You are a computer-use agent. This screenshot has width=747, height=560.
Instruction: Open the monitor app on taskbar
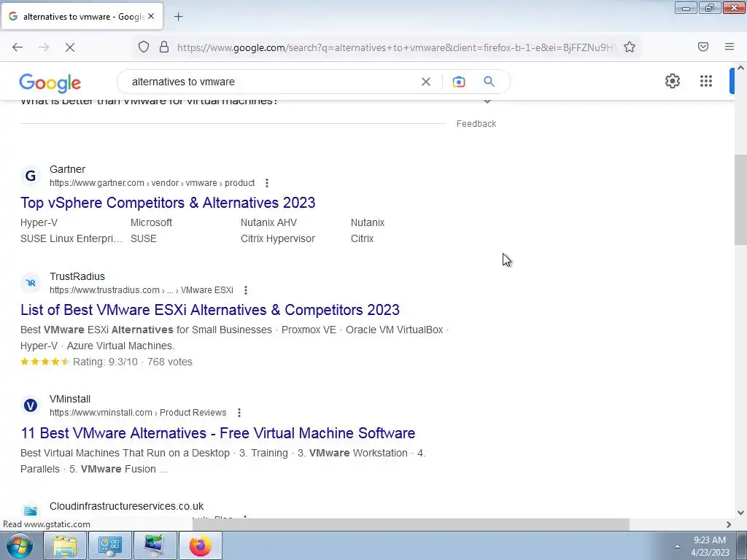click(155, 545)
